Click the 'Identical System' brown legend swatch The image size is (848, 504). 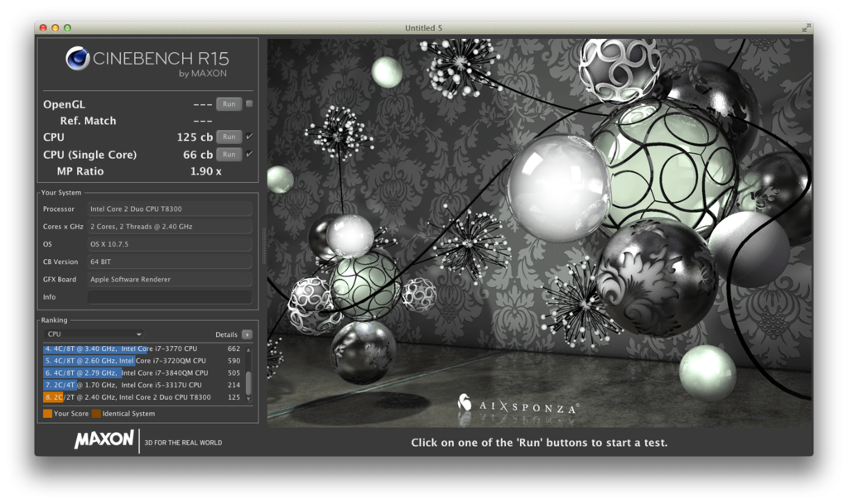[96, 414]
